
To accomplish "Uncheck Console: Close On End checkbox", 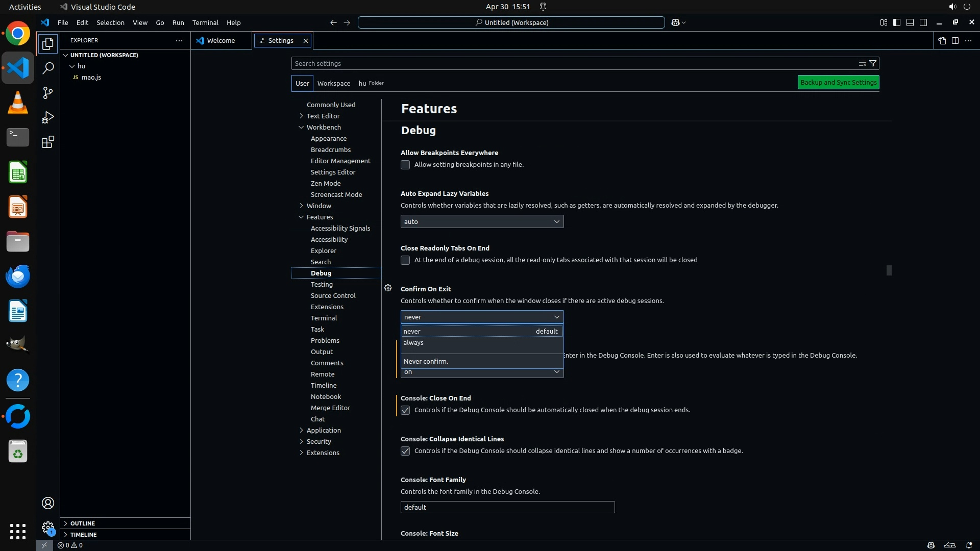I will pyautogui.click(x=405, y=410).
